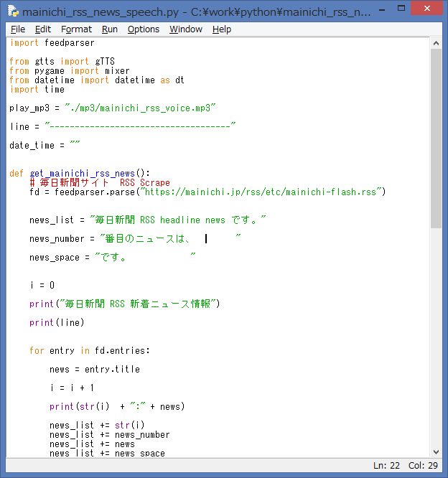Minimize the IDLE editor window
The image size is (448, 478).
pyautogui.click(x=383, y=9)
